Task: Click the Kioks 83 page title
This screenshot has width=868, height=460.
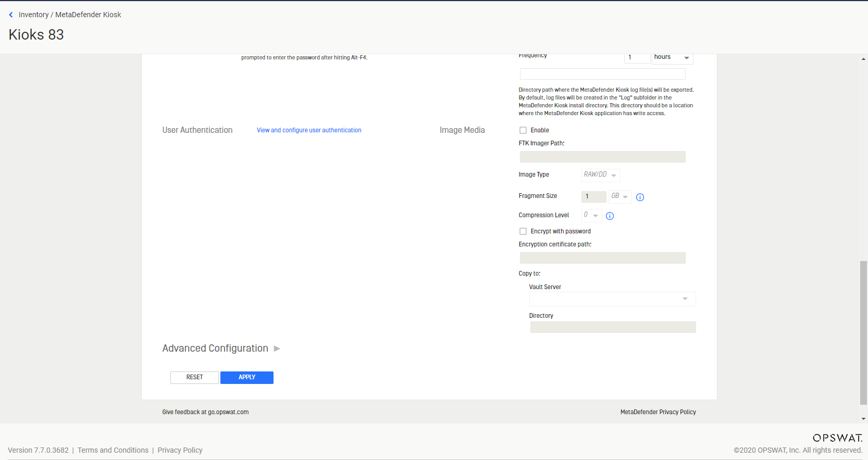Action: click(36, 34)
